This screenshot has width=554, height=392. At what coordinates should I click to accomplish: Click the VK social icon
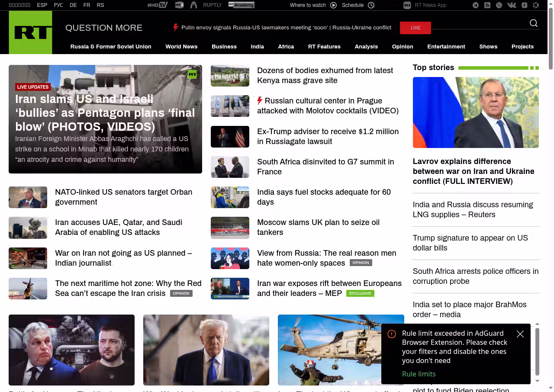[512, 5]
